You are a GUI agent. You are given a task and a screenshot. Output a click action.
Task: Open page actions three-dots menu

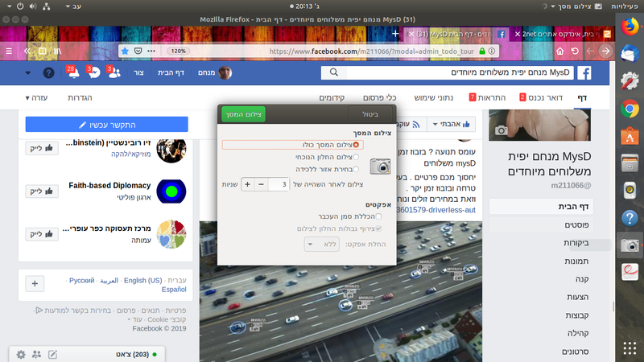(151, 51)
